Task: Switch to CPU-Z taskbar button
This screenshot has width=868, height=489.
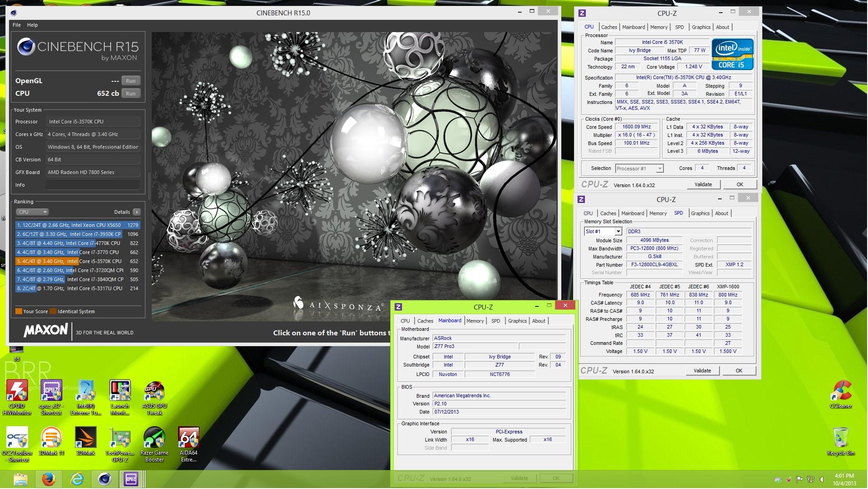Action: tap(131, 480)
